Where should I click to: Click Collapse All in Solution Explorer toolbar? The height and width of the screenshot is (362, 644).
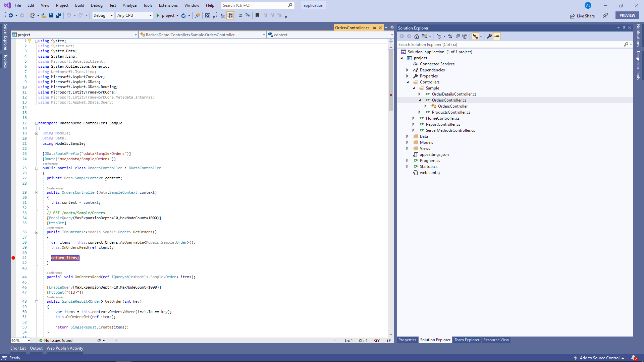458,36
